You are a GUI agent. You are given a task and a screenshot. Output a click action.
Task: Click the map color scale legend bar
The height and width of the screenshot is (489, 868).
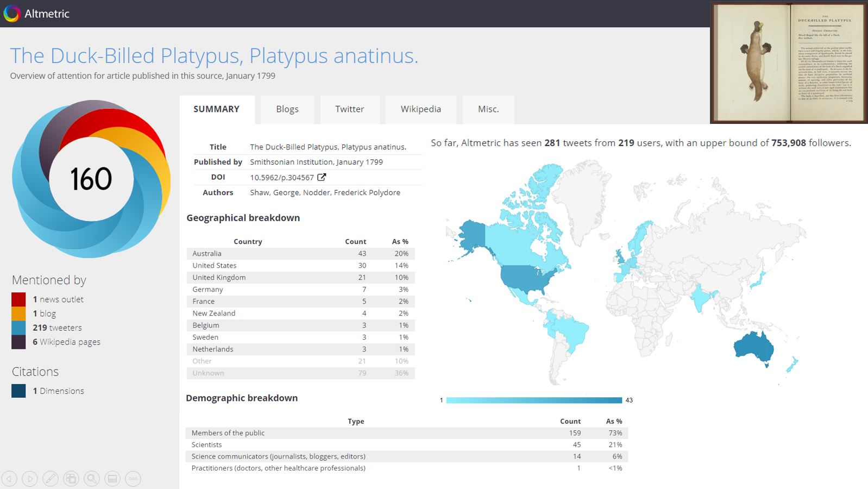point(534,400)
